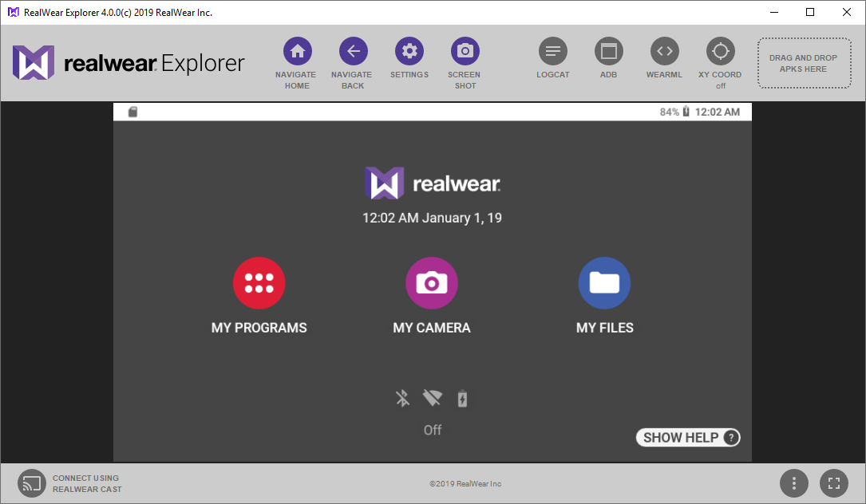The height and width of the screenshot is (504, 866).
Task: Click the charging battery status icon
Action: [462, 398]
